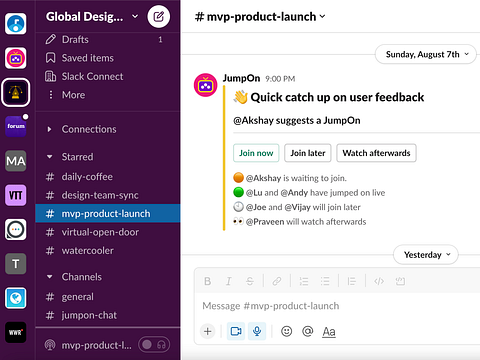Viewport: 480px width, 360px height.
Task: Open the emoji picker smiley icon
Action: (286, 331)
